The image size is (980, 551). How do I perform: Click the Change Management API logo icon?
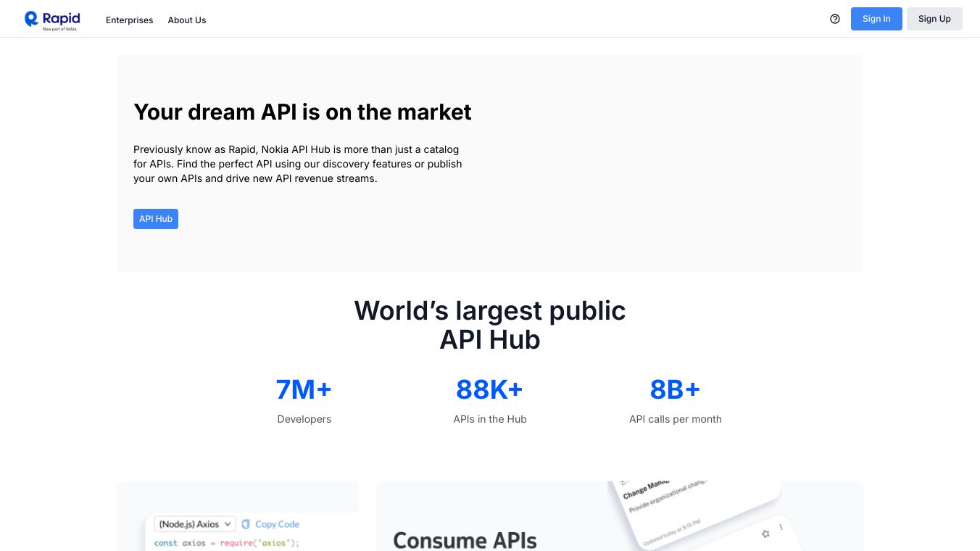[624, 482]
